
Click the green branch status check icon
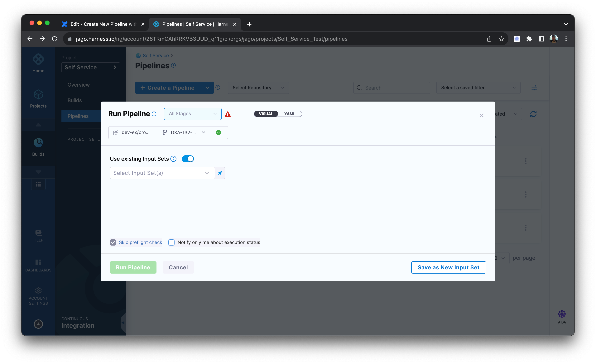tap(219, 132)
